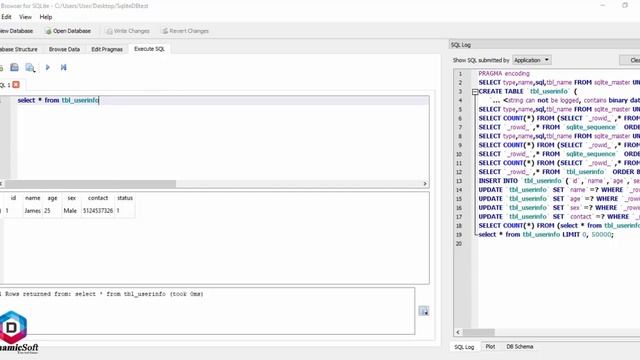Open the Application dropdown in SQL Log
The width and height of the screenshot is (640, 360).
tap(532, 60)
